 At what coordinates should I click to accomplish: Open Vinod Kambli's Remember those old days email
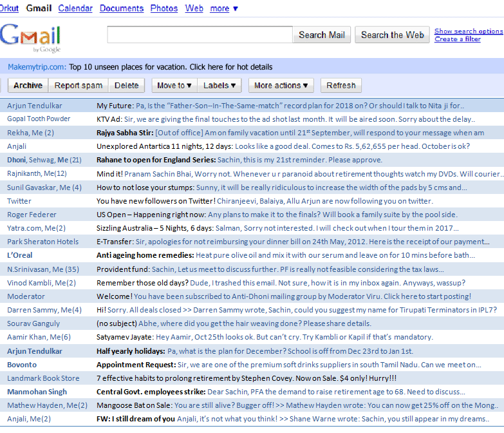point(252,282)
